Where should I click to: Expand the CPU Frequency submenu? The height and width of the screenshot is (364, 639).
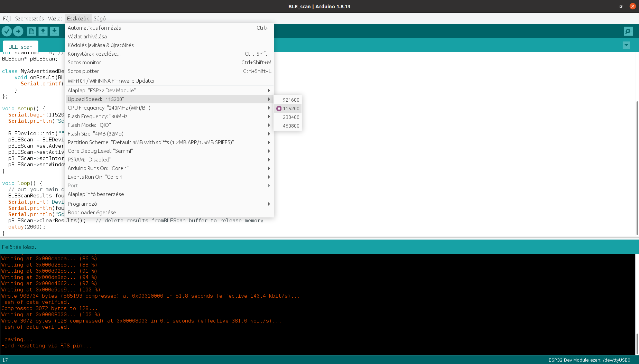pos(169,108)
